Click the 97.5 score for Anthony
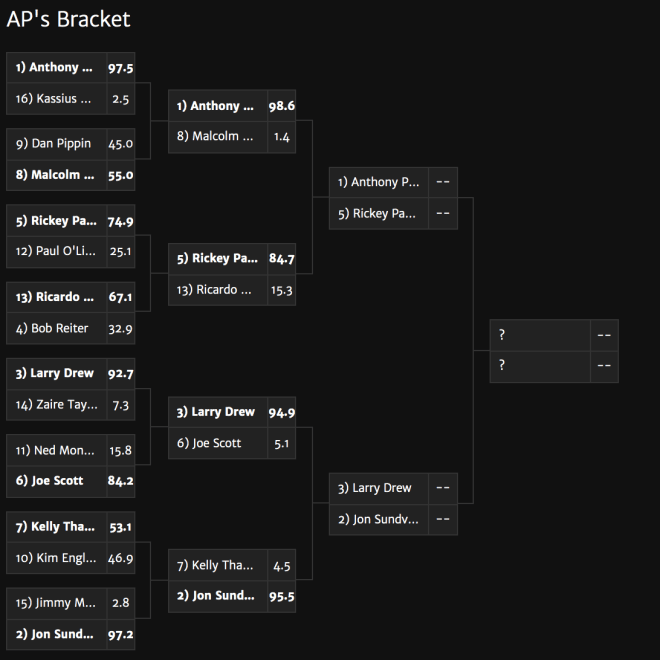The image size is (660, 660). (x=121, y=68)
